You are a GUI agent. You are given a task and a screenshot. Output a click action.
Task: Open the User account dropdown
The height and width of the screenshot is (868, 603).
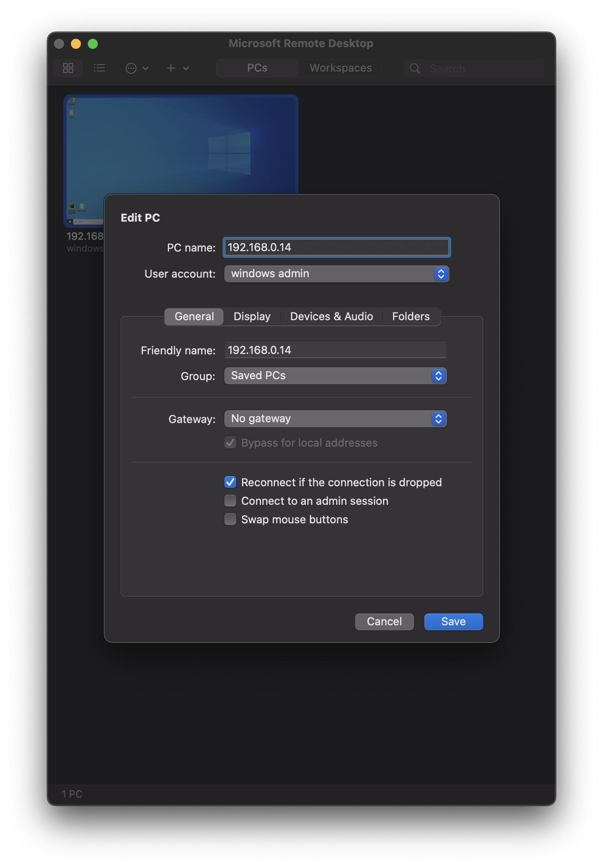336,274
